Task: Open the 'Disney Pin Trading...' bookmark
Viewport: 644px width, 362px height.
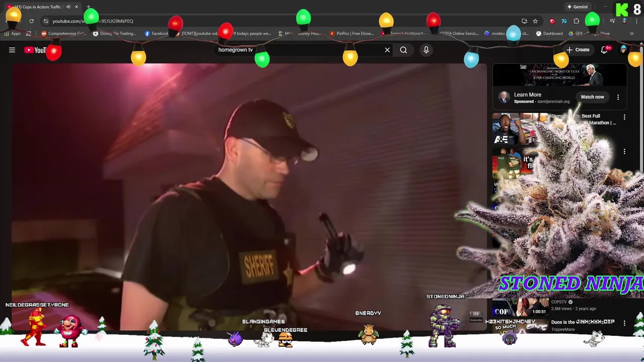Action: point(115,34)
